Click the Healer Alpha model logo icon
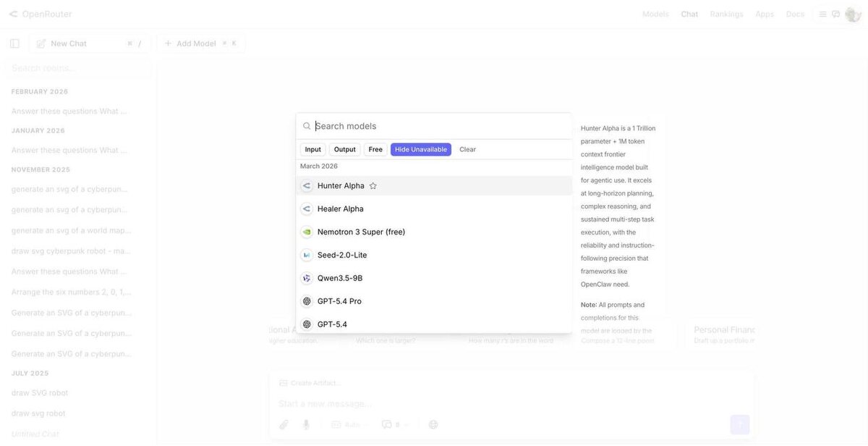Viewport: 868px width, 446px height. pyautogui.click(x=307, y=209)
